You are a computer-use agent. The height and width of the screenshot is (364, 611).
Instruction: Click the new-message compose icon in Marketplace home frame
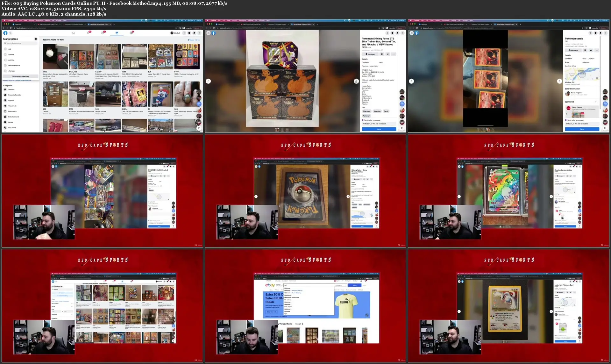coord(199,128)
